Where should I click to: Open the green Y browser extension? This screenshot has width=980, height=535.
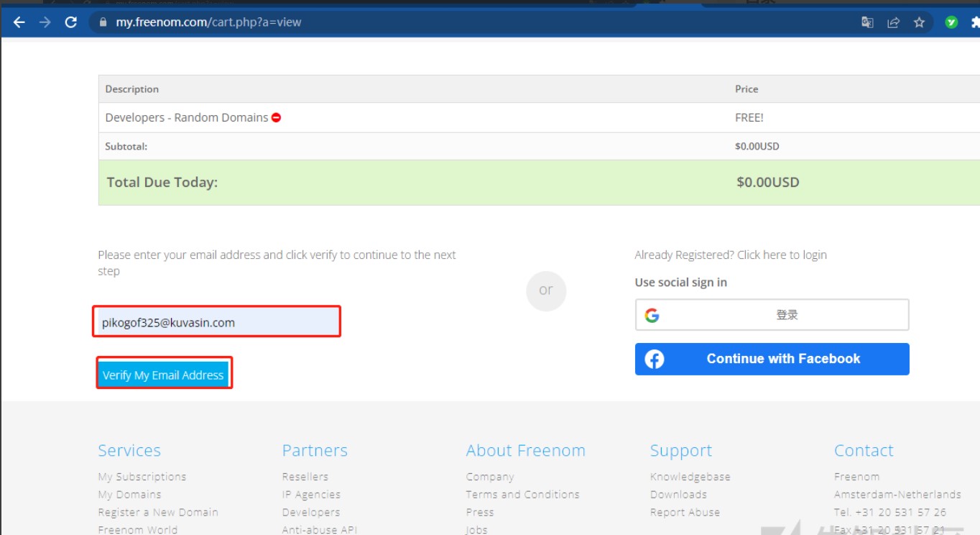(951, 22)
